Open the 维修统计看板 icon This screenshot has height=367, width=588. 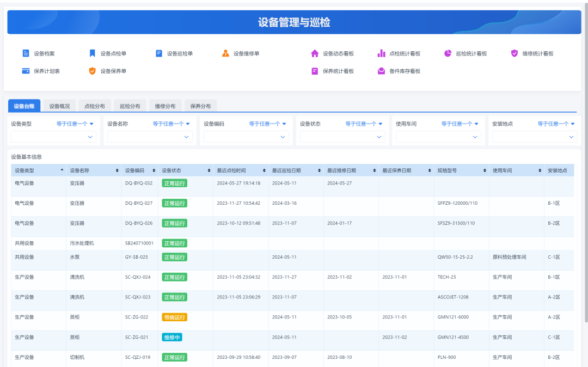(532, 53)
